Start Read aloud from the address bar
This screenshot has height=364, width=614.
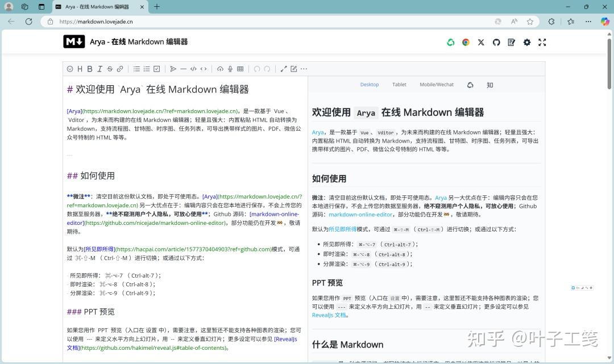(x=514, y=22)
